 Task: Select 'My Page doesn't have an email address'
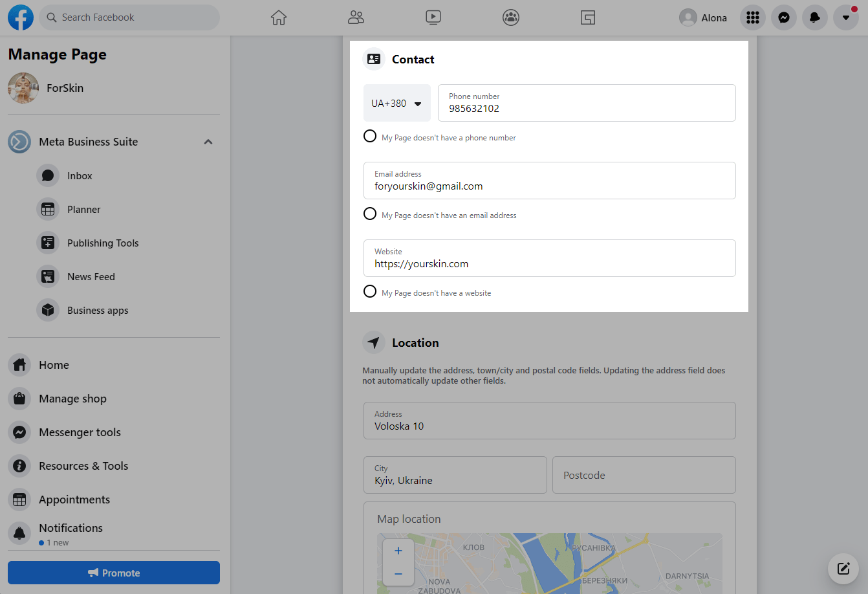(x=370, y=214)
